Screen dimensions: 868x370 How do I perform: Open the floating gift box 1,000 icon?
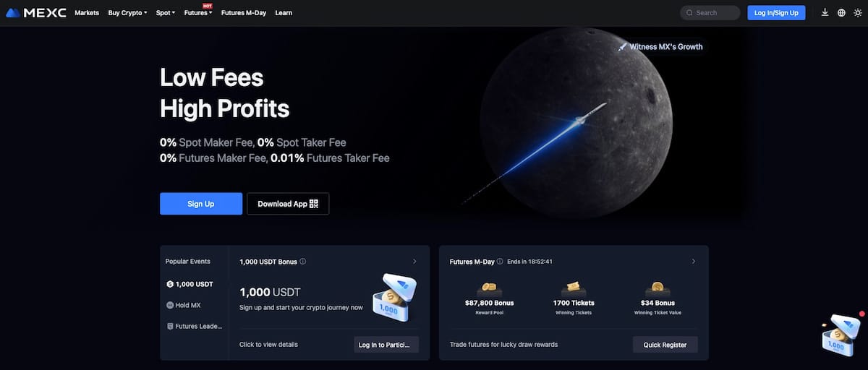pyautogui.click(x=841, y=334)
